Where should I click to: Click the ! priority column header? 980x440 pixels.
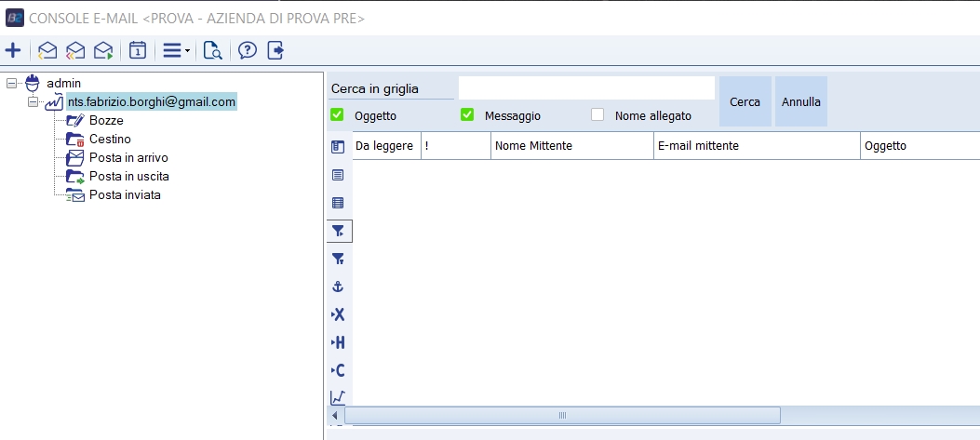click(x=456, y=146)
